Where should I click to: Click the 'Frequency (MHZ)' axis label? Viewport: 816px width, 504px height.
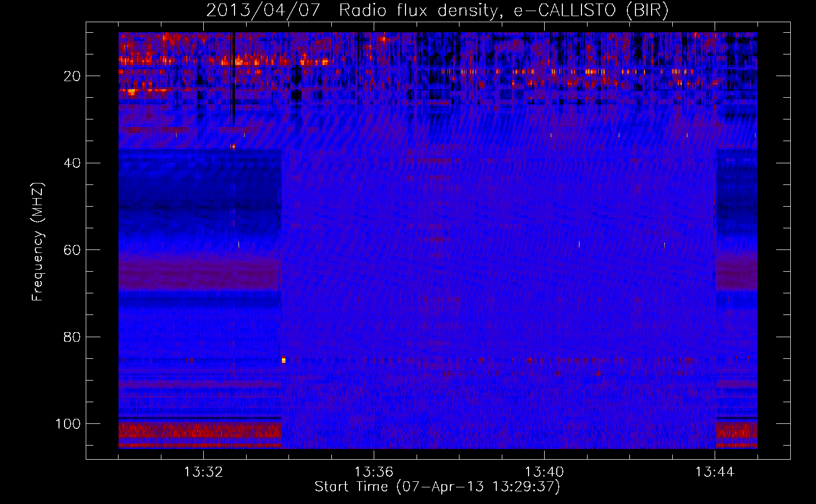coord(38,242)
